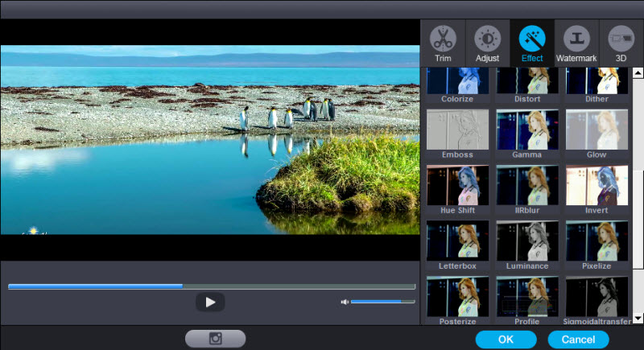Click the OK button
The width and height of the screenshot is (644, 350).
click(506, 340)
